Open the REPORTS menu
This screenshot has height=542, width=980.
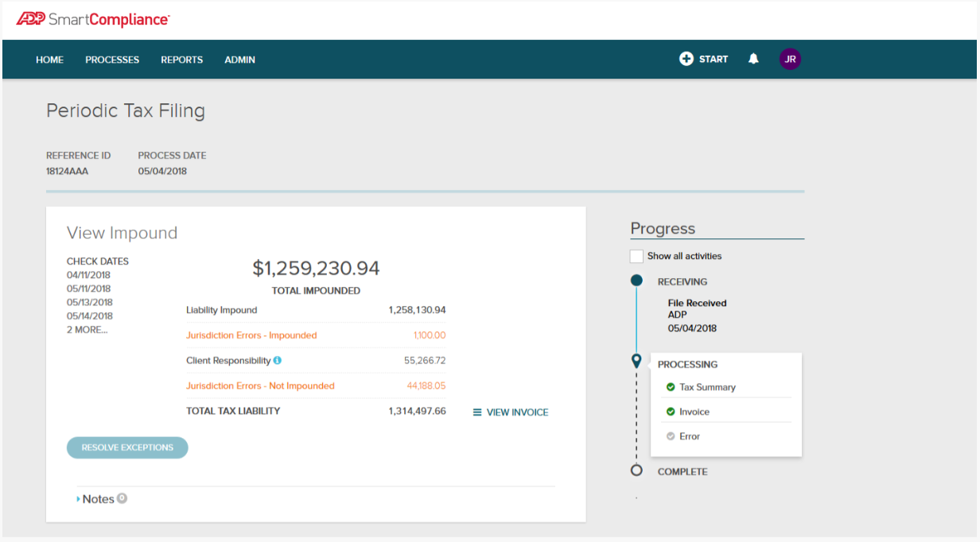[x=181, y=60]
